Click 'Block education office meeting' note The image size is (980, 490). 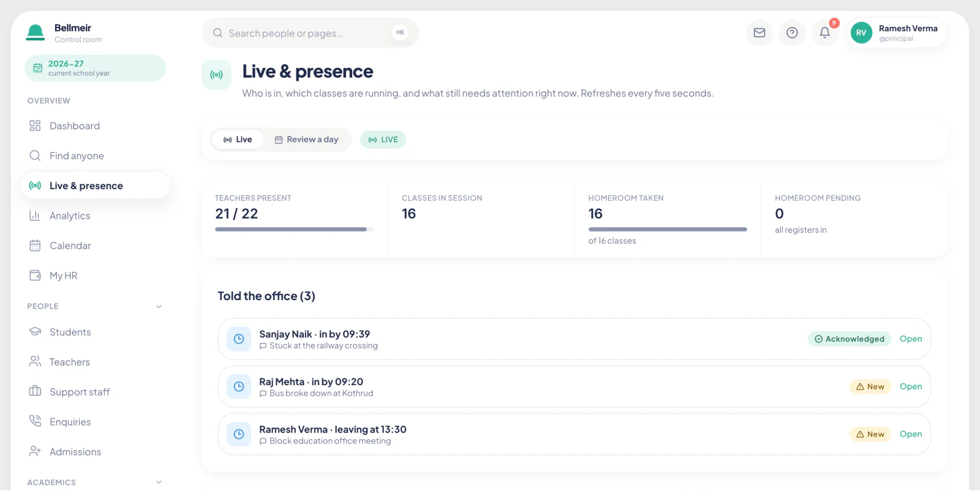click(x=330, y=441)
